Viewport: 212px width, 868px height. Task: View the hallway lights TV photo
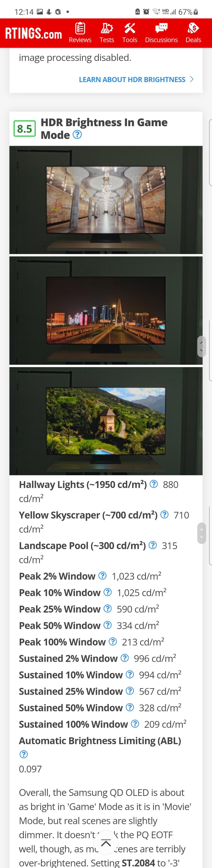click(x=106, y=200)
